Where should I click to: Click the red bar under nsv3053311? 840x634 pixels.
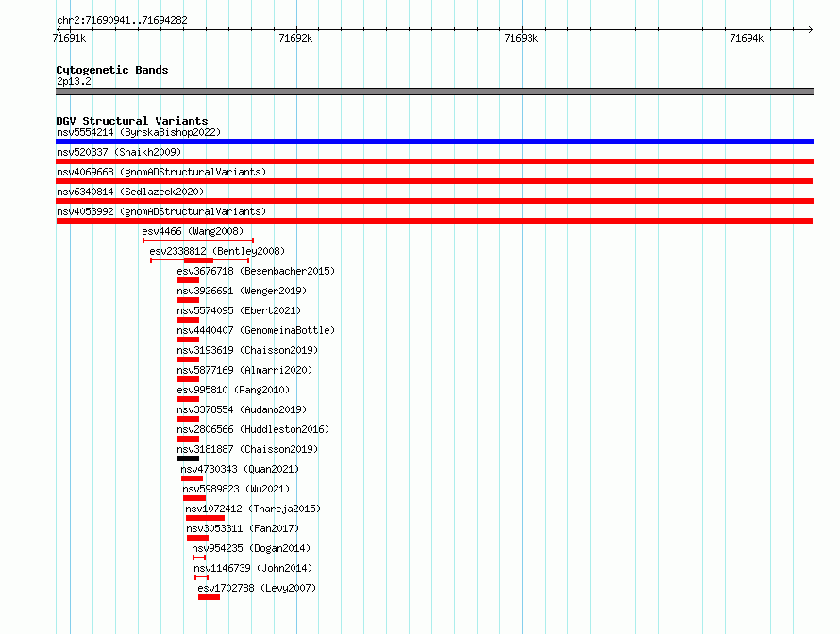(x=197, y=538)
